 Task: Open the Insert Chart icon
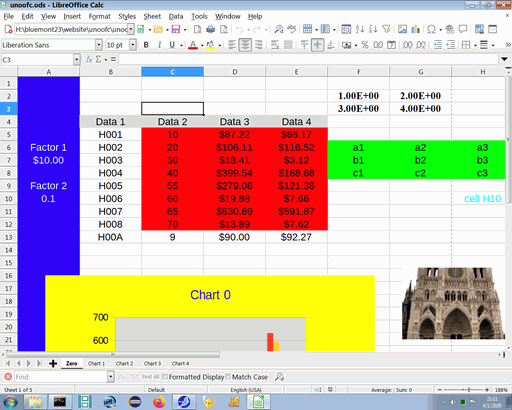pos(415,29)
